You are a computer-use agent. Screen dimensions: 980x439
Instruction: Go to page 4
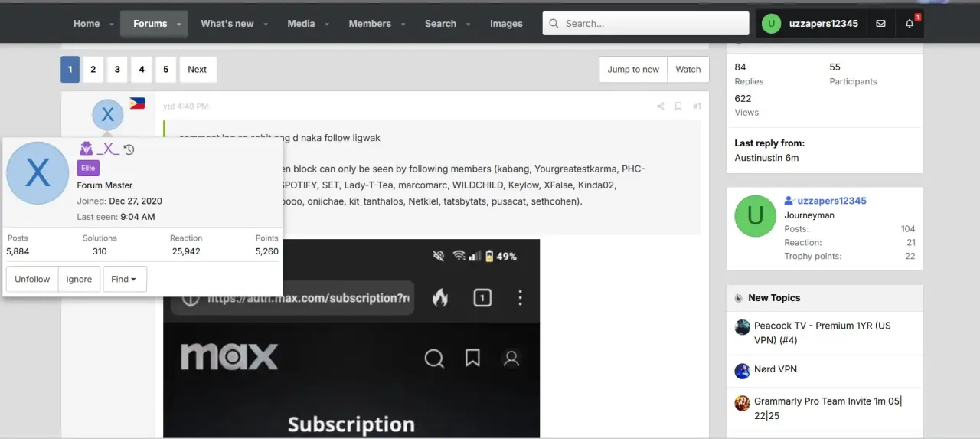pyautogui.click(x=142, y=69)
